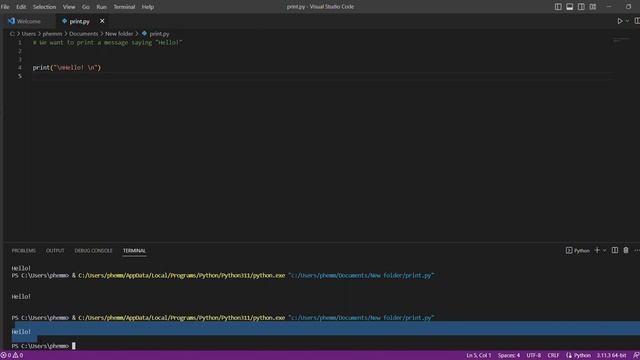This screenshot has height=360, width=640.
Task: Open the Run menu
Action: (x=101, y=7)
